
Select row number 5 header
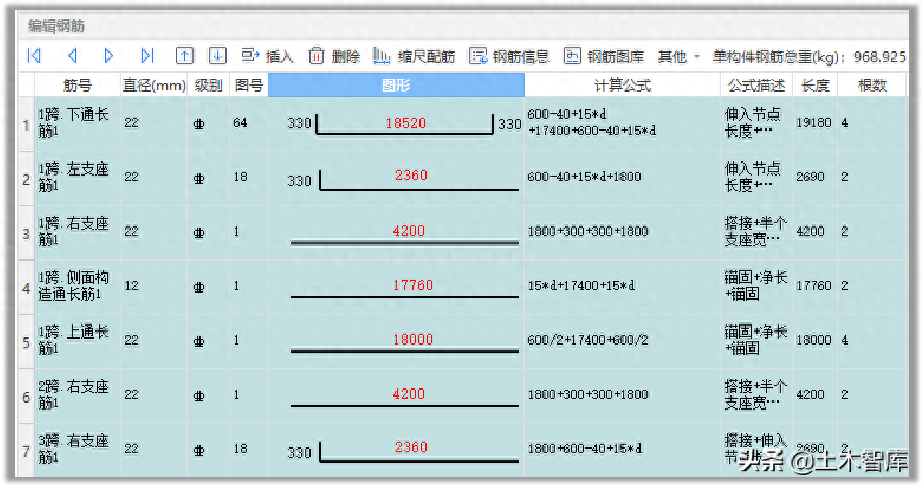[26, 342]
